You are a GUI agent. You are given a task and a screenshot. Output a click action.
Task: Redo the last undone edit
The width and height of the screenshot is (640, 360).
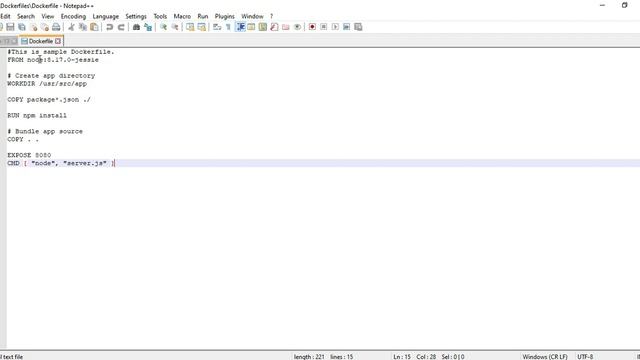pos(121,27)
